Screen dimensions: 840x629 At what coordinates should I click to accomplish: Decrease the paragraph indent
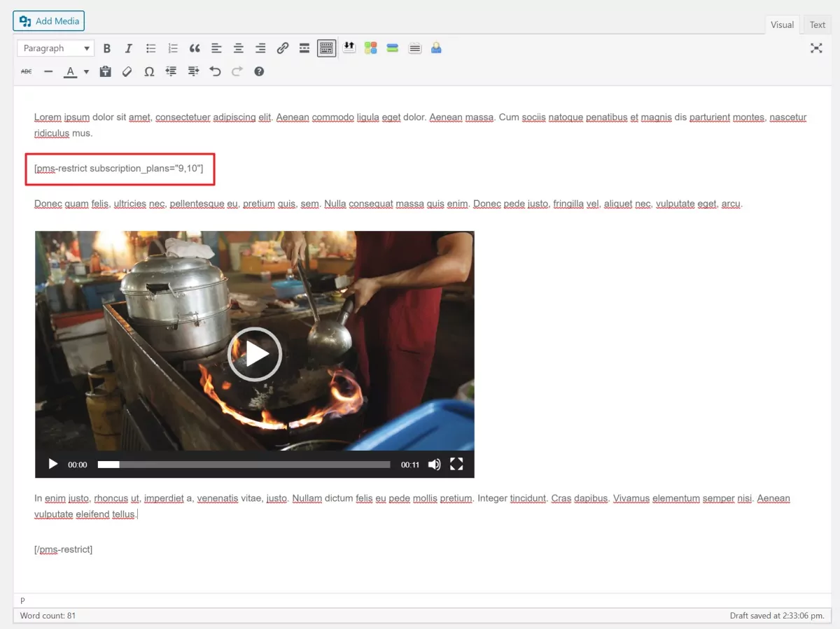point(171,71)
